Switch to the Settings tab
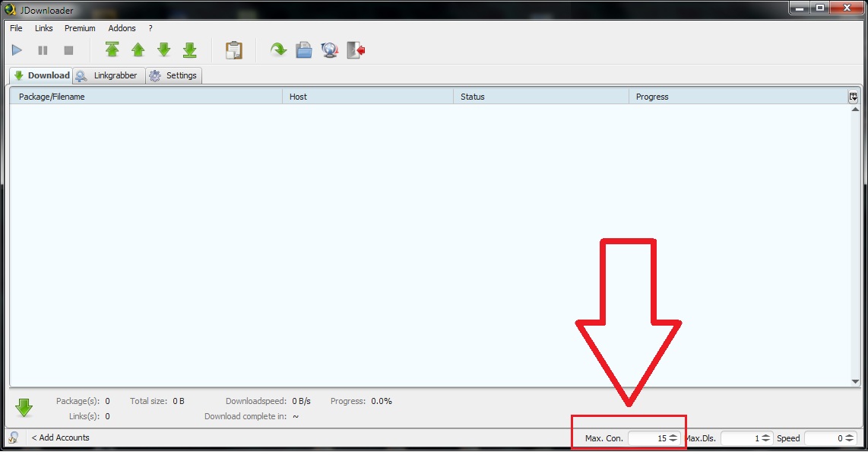 click(x=174, y=75)
